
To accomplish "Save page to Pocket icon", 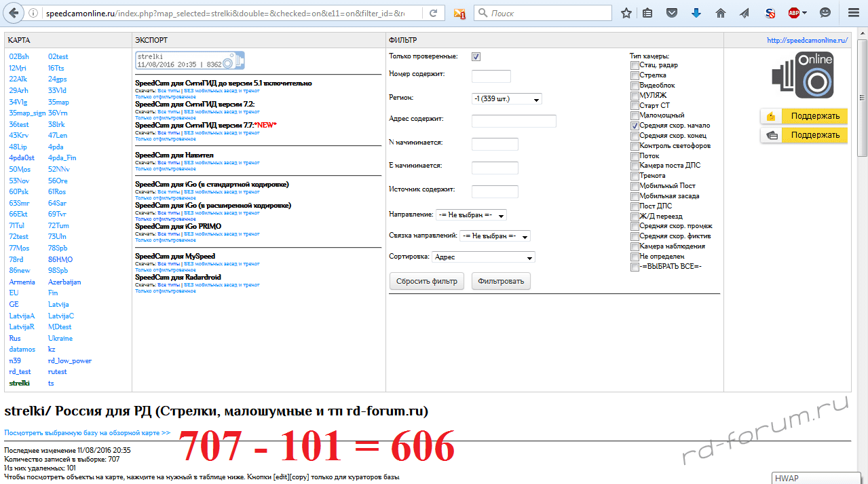I will (x=672, y=13).
